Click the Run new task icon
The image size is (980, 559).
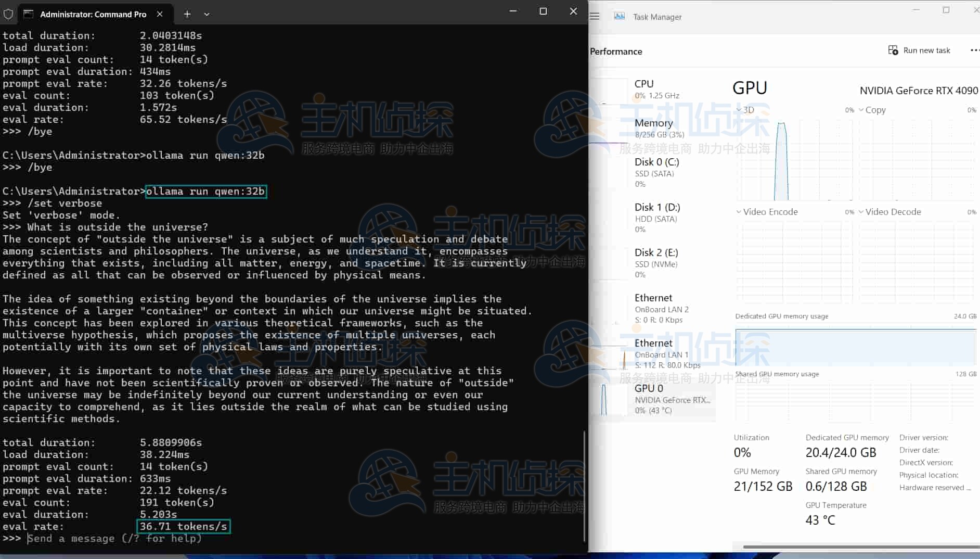pyautogui.click(x=893, y=50)
